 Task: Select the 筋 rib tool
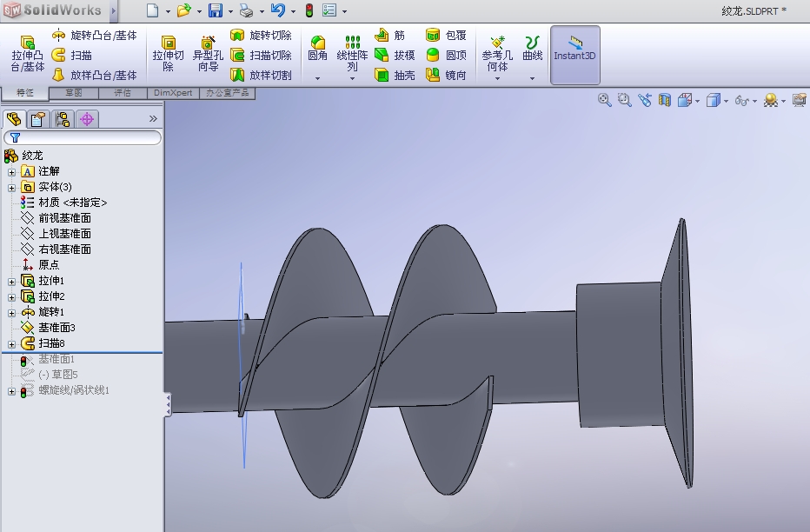(x=390, y=35)
